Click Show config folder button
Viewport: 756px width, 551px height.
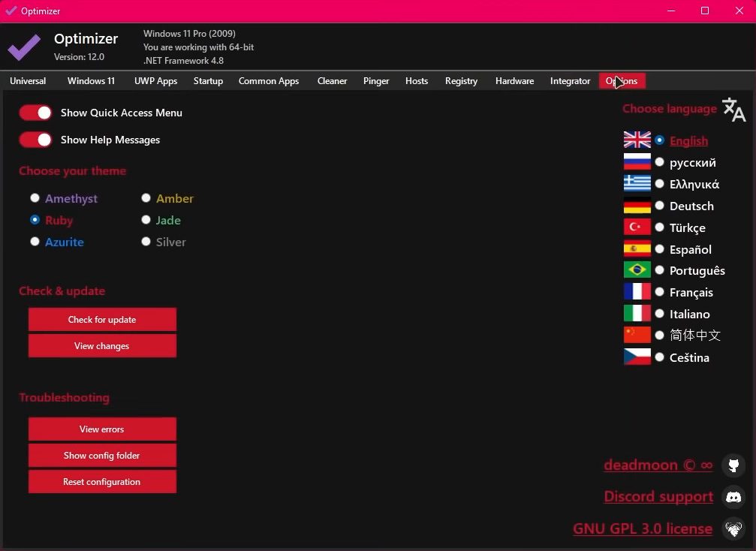click(x=102, y=456)
